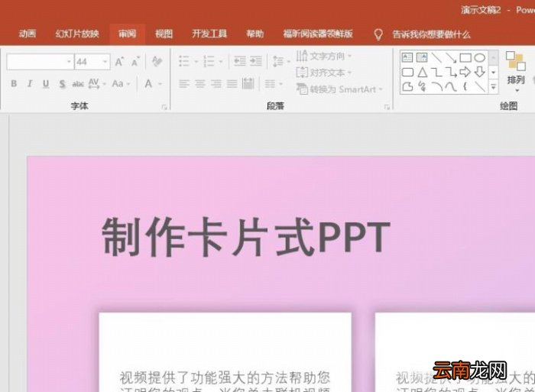Image resolution: width=535 pixels, height=392 pixels.
Task: Switch to the 视图 tab
Action: pos(164,34)
